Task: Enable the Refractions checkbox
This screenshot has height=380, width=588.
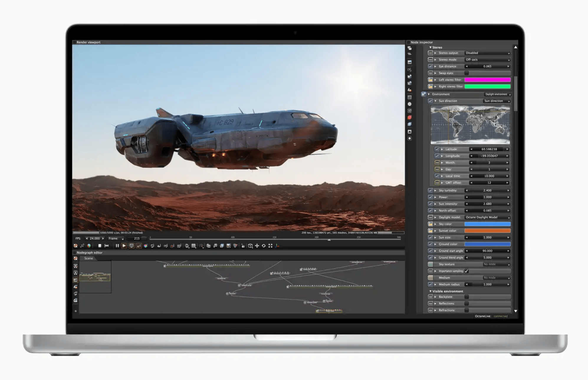Action: click(x=467, y=310)
